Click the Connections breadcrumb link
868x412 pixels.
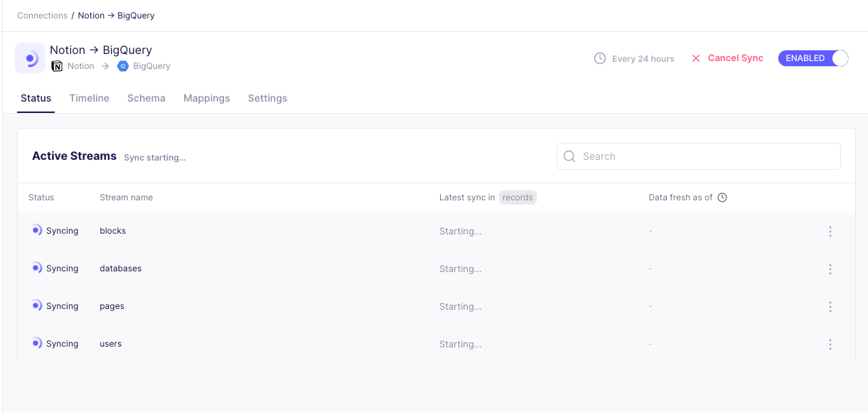43,16
